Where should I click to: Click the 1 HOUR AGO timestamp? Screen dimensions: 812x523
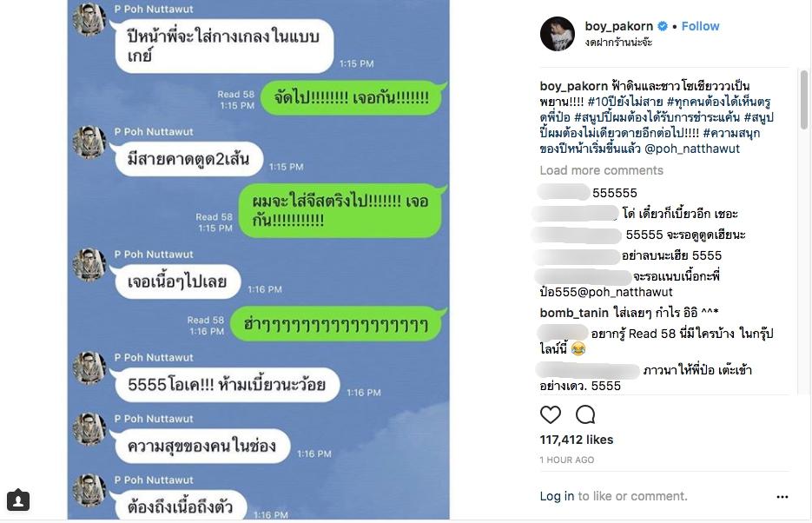point(566,460)
